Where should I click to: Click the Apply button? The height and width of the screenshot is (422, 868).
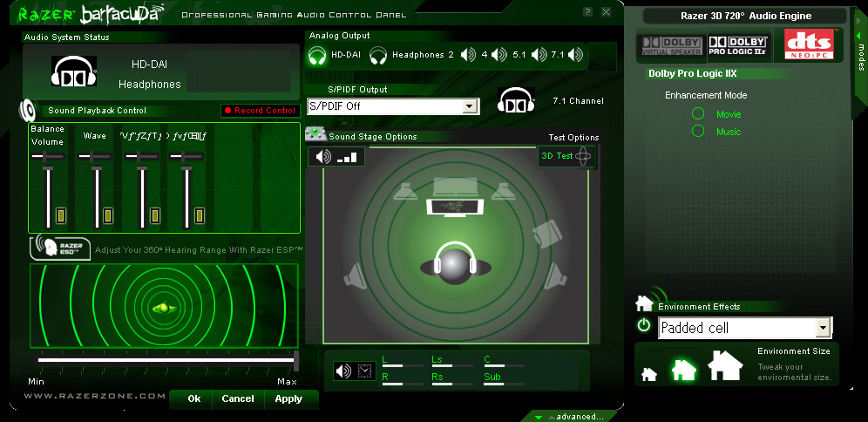click(288, 398)
